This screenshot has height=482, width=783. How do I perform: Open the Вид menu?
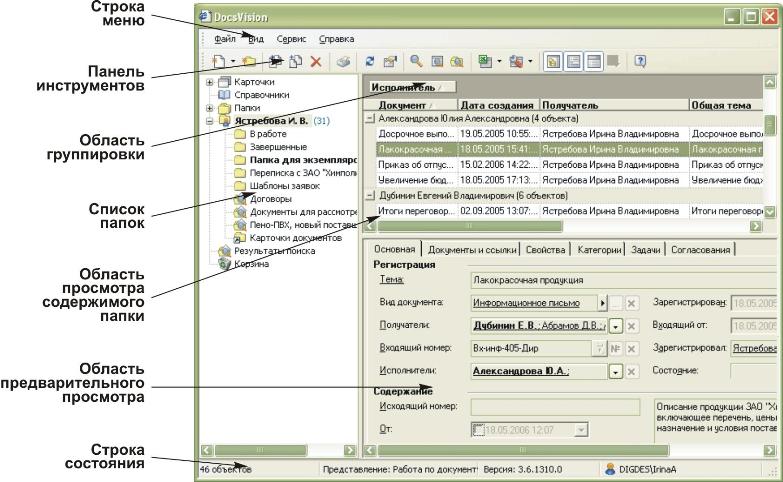256,39
